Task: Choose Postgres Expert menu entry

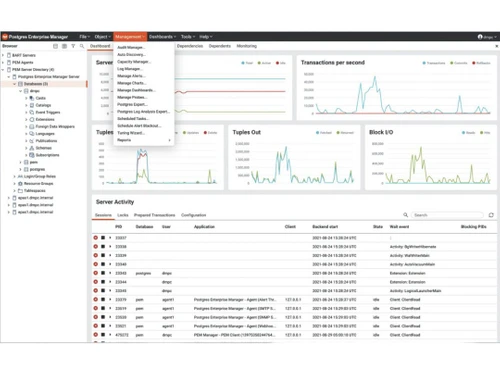Action: (132, 104)
